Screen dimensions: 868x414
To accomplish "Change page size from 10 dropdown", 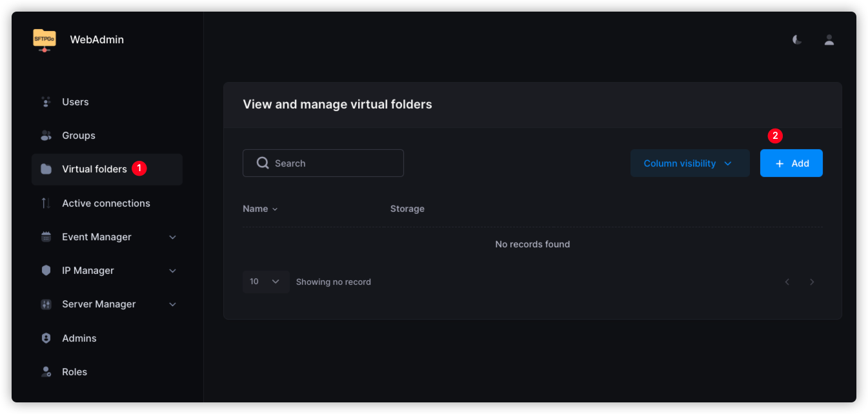I will tap(266, 282).
